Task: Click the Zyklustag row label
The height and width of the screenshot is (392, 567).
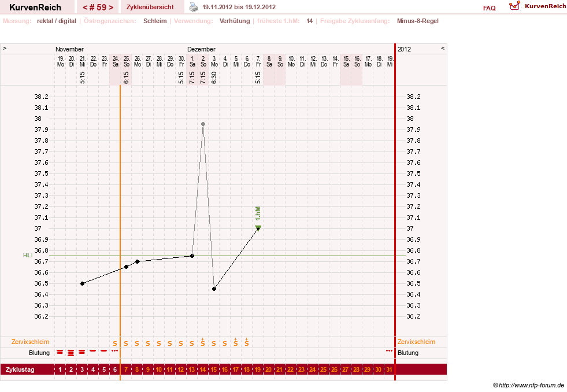Action: (20, 369)
